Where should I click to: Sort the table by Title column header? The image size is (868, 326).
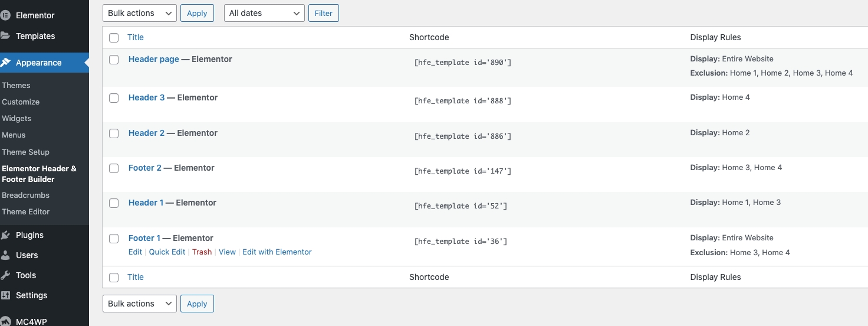(136, 37)
